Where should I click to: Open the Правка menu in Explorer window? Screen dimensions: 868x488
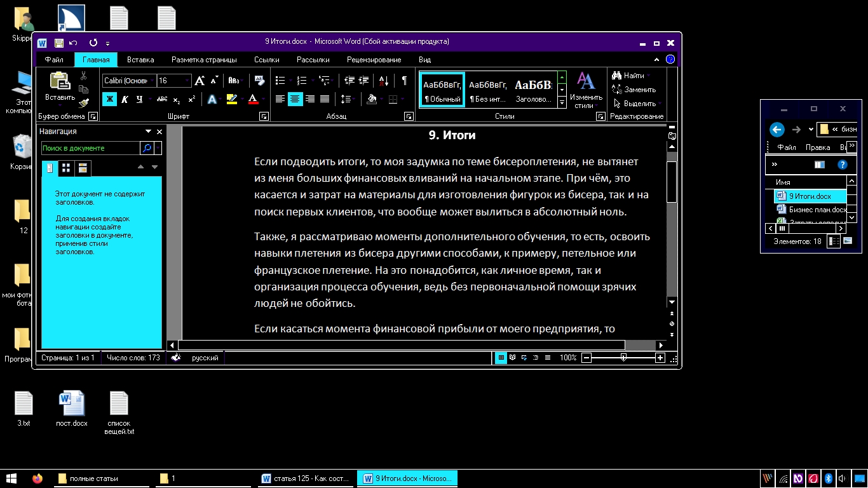tap(818, 147)
